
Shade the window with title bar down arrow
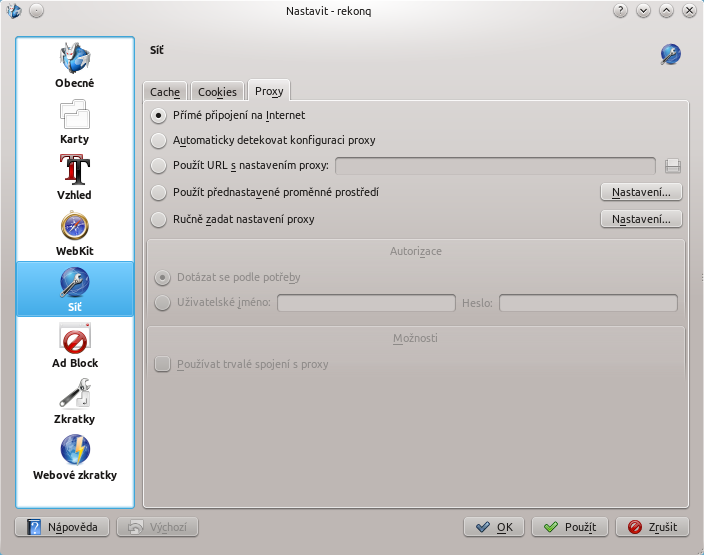[x=643, y=10]
